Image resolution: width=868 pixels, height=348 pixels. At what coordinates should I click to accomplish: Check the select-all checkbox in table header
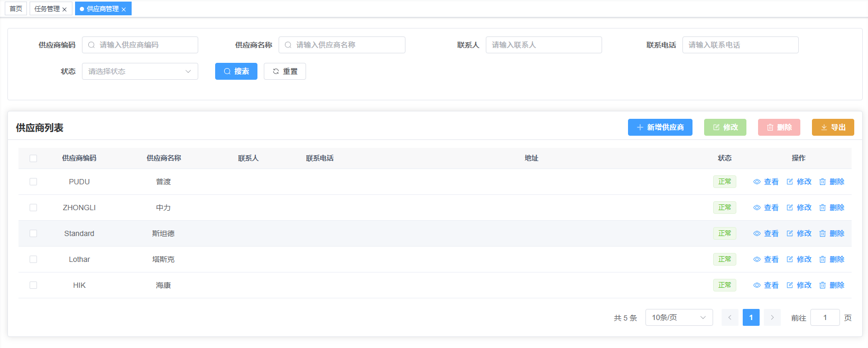tap(33, 158)
